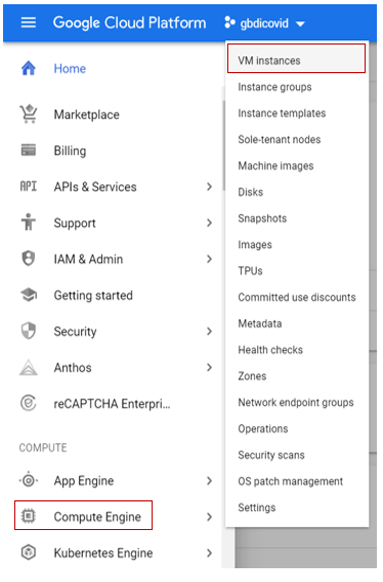This screenshot has width=383, height=582.
Task: Expand the APIs & Services submenu arrow
Action: (210, 187)
